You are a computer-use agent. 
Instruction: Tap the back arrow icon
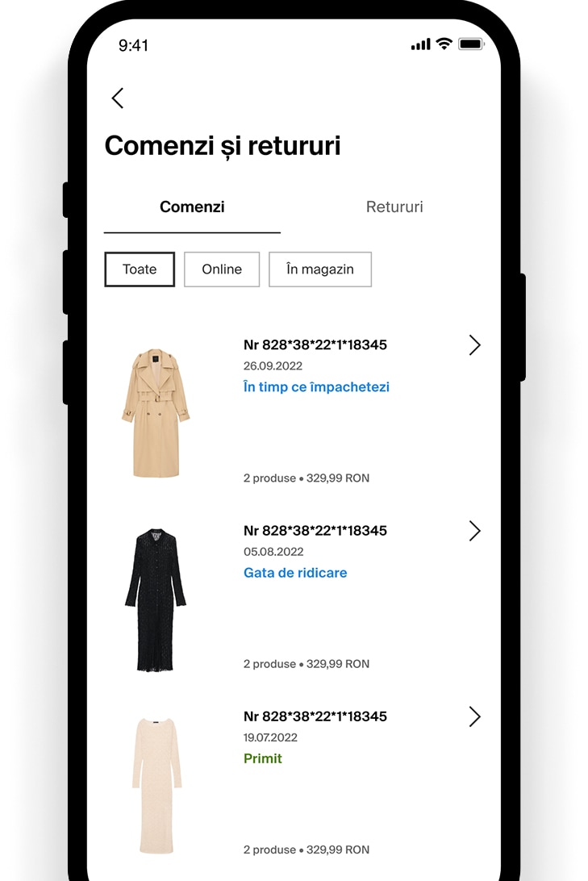[x=118, y=98]
